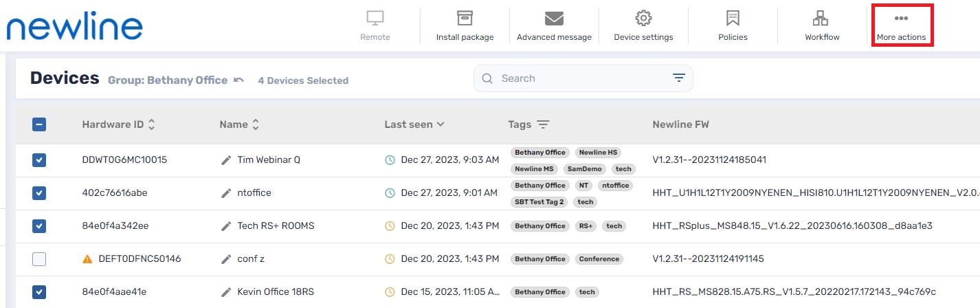
Task: Click clock icon for ntoffice row
Action: pyautogui.click(x=390, y=193)
